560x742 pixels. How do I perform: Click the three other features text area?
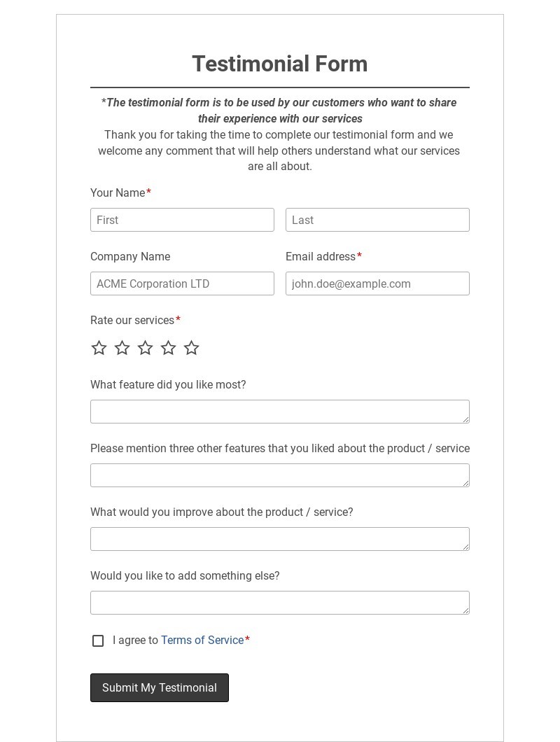point(279,475)
